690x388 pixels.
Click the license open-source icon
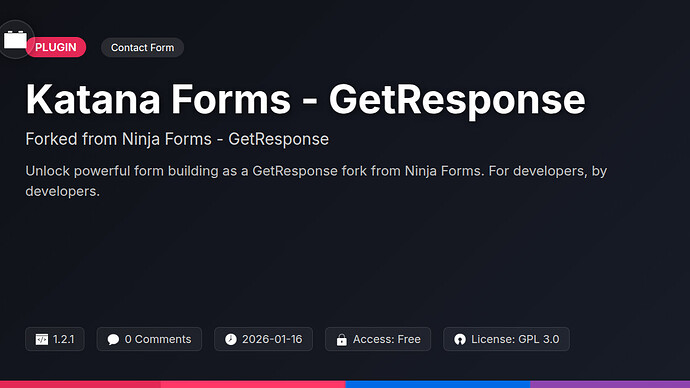point(460,339)
